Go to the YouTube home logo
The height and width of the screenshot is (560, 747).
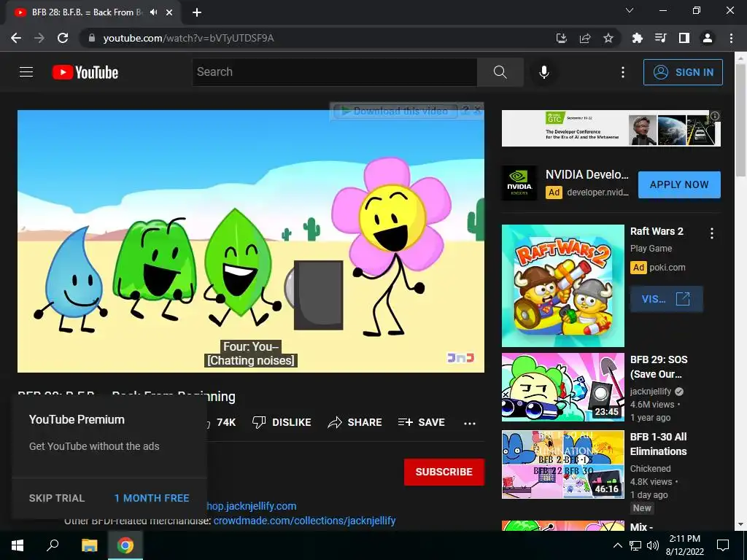coord(85,72)
